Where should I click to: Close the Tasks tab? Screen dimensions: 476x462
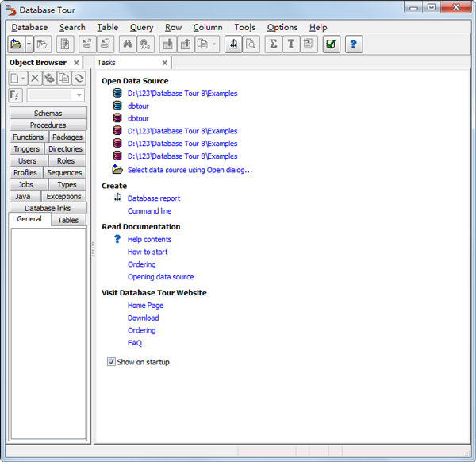(x=164, y=63)
